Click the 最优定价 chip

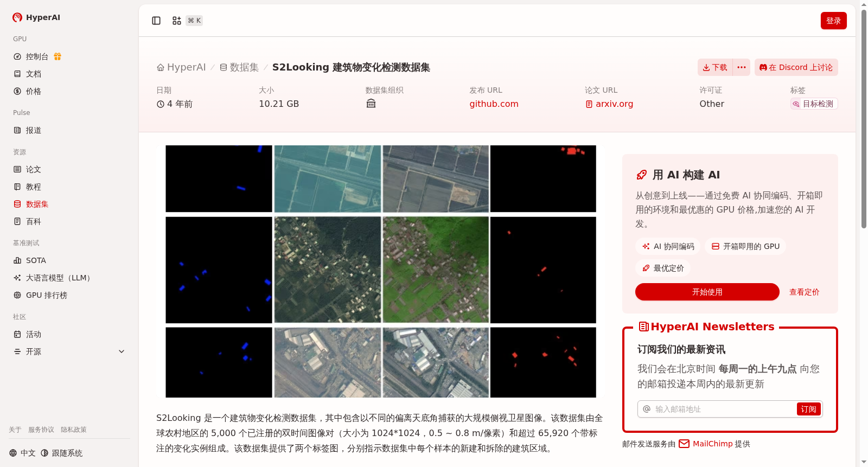(x=663, y=268)
